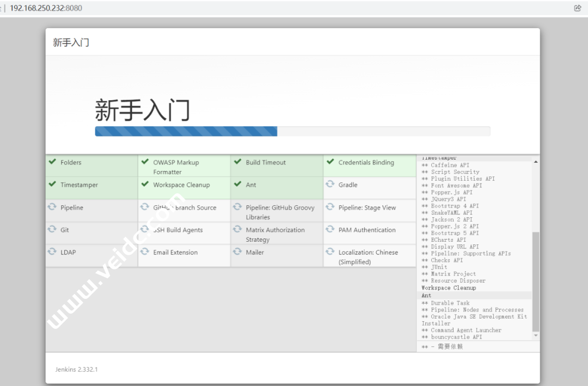Click the pending sync icon beside Gradle

coord(330,184)
